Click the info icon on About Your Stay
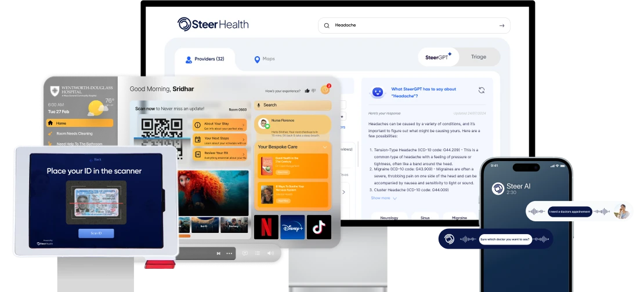 point(198,125)
